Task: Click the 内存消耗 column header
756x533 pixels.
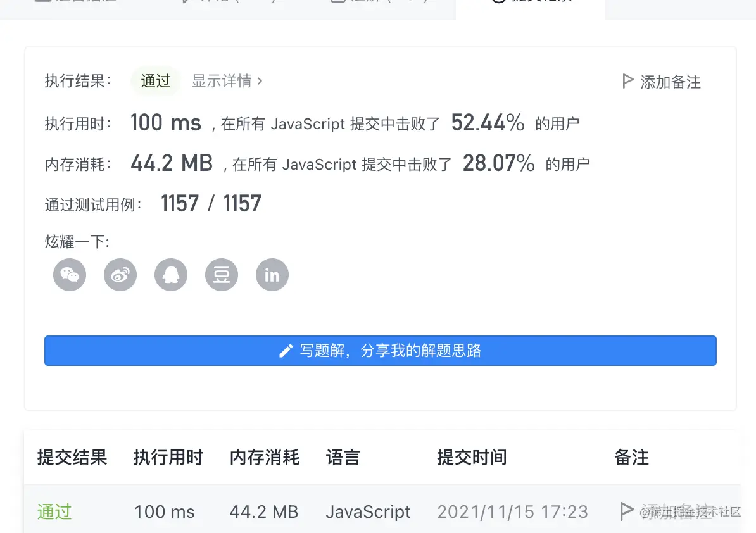Action: click(264, 457)
